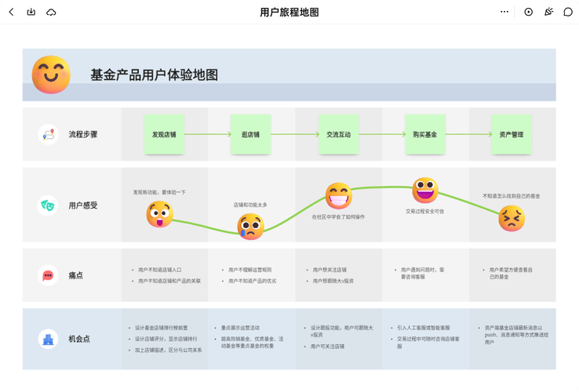The width and height of the screenshot is (579, 392).
Task: Click opportunity 用户可关注店铺
Action: pyautogui.click(x=327, y=347)
